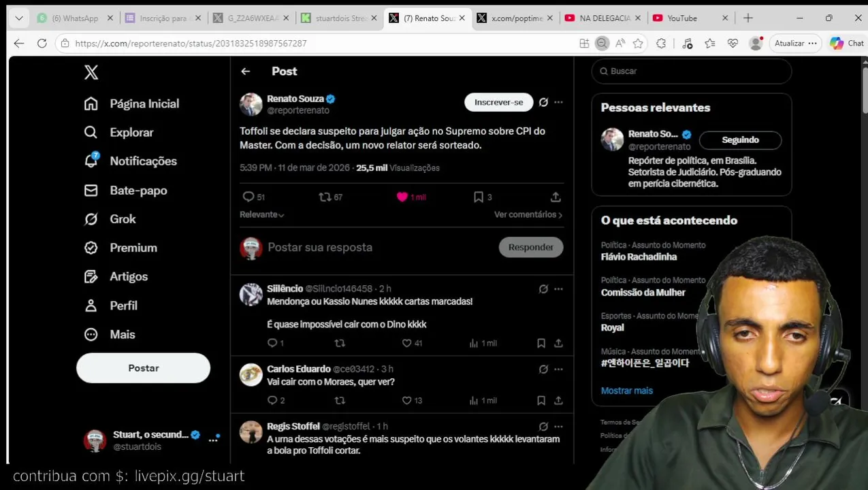Open more options on Renato Souza's post

click(x=558, y=102)
